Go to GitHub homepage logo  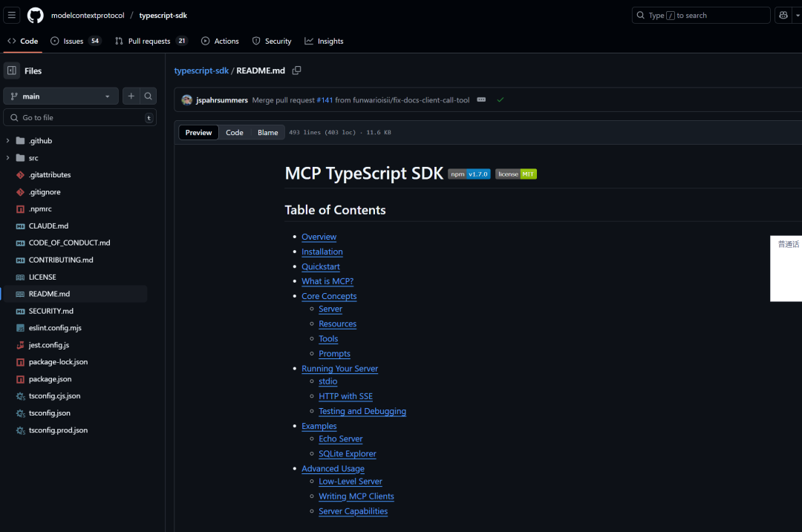point(36,16)
